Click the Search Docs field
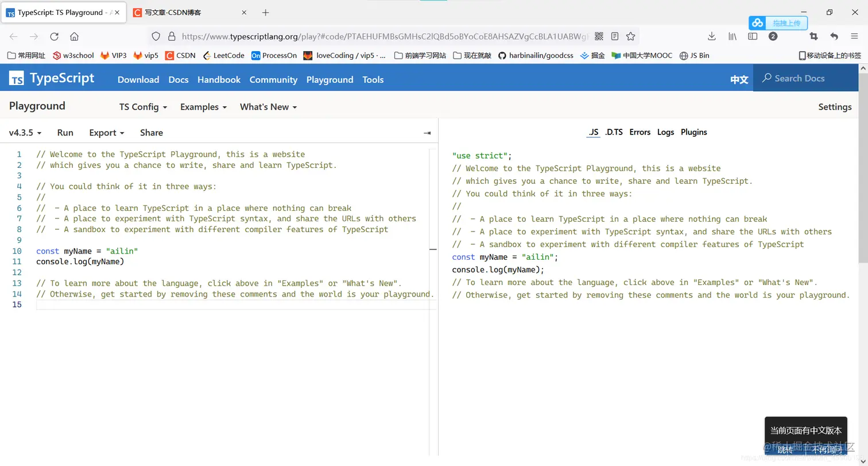This screenshot has height=466, width=868. tap(805, 78)
